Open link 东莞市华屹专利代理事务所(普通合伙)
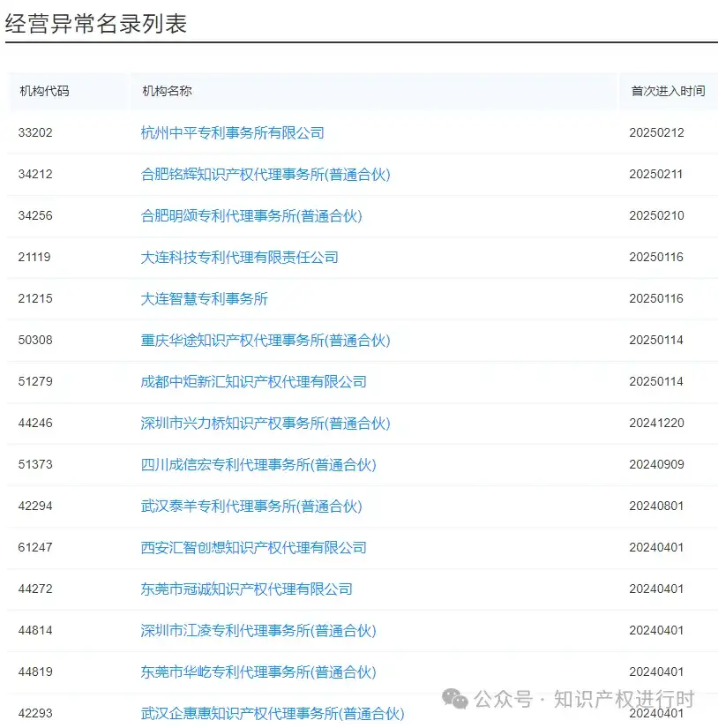718x728 pixels. (x=258, y=672)
